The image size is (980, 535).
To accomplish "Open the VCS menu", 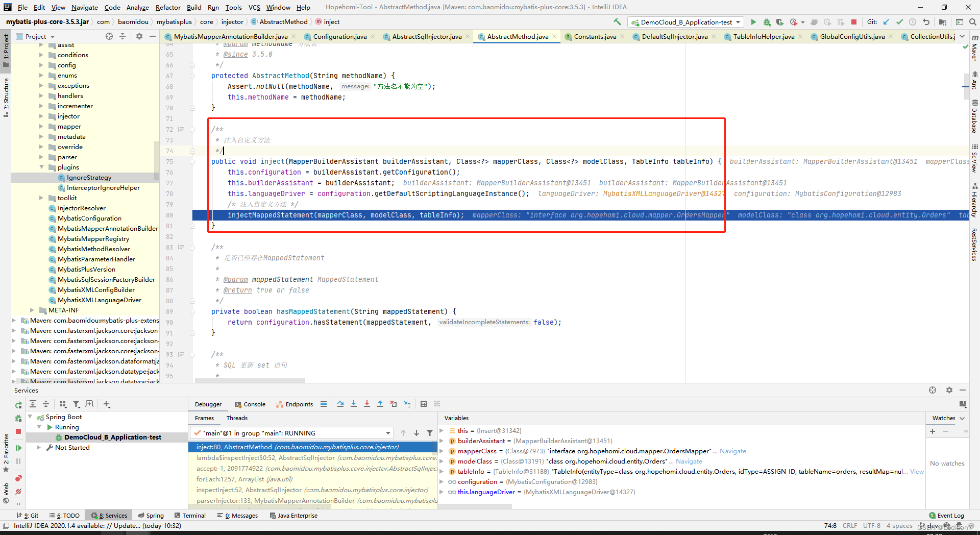I will click(254, 7).
